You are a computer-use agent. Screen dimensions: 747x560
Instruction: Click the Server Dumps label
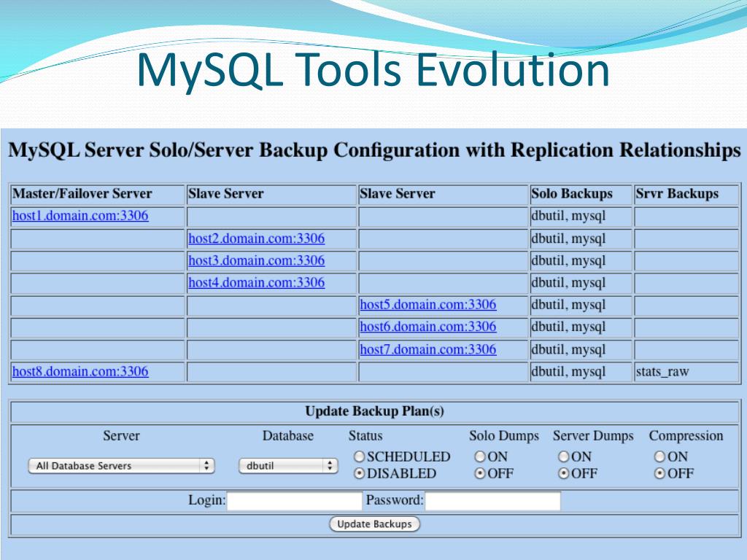click(593, 436)
